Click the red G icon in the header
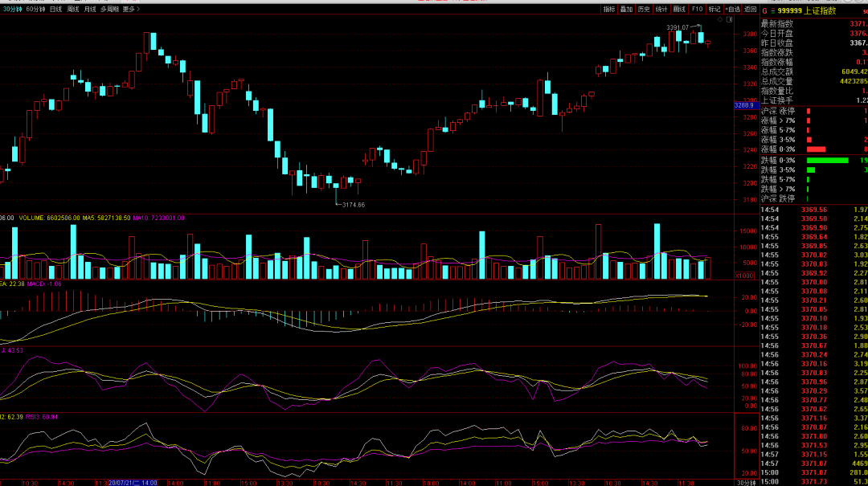 765,11
